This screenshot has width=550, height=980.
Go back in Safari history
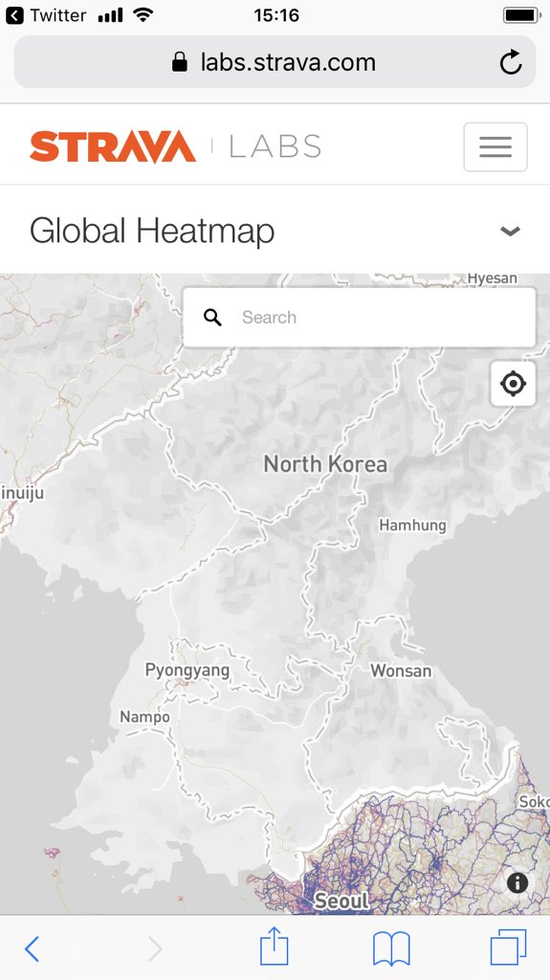point(32,948)
